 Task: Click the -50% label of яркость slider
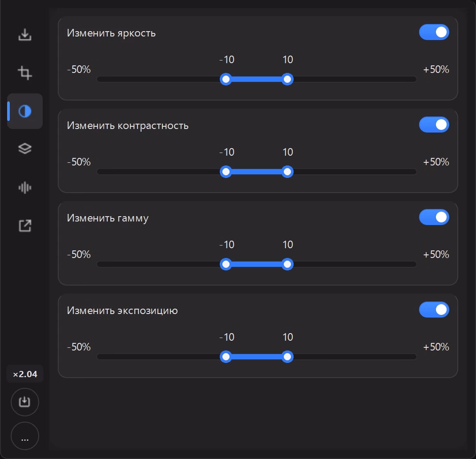point(79,69)
